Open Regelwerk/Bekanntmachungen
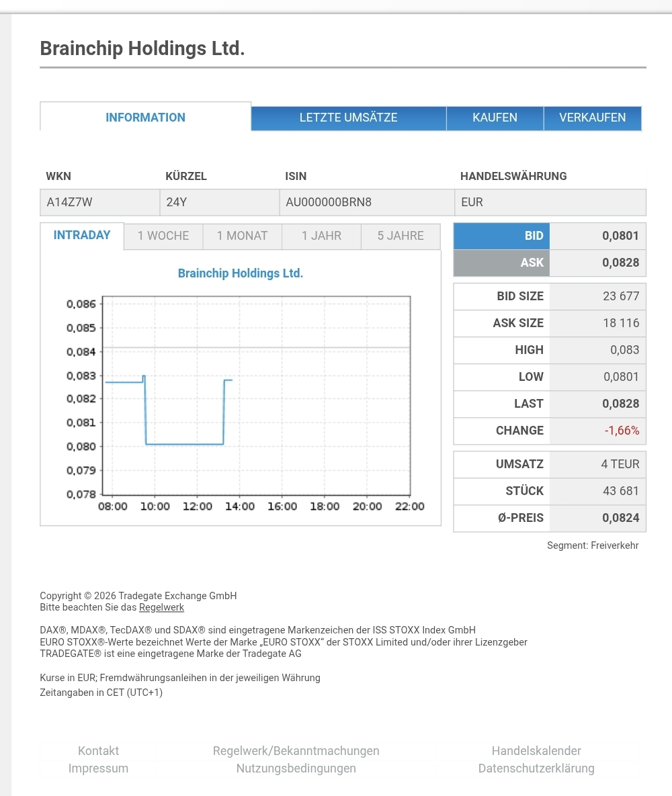672x796 pixels. pos(296,750)
